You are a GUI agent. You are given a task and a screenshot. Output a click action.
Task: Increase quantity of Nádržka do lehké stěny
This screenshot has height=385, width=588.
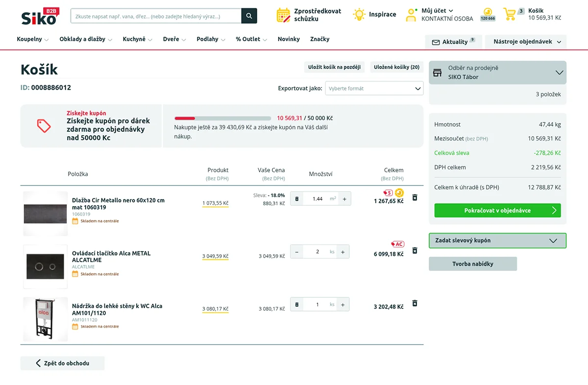coord(343,305)
